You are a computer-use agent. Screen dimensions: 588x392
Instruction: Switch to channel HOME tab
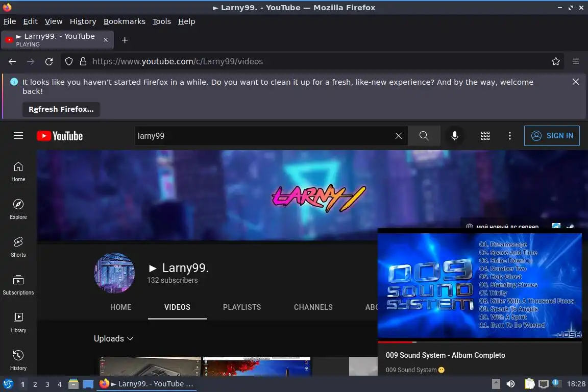tap(121, 307)
